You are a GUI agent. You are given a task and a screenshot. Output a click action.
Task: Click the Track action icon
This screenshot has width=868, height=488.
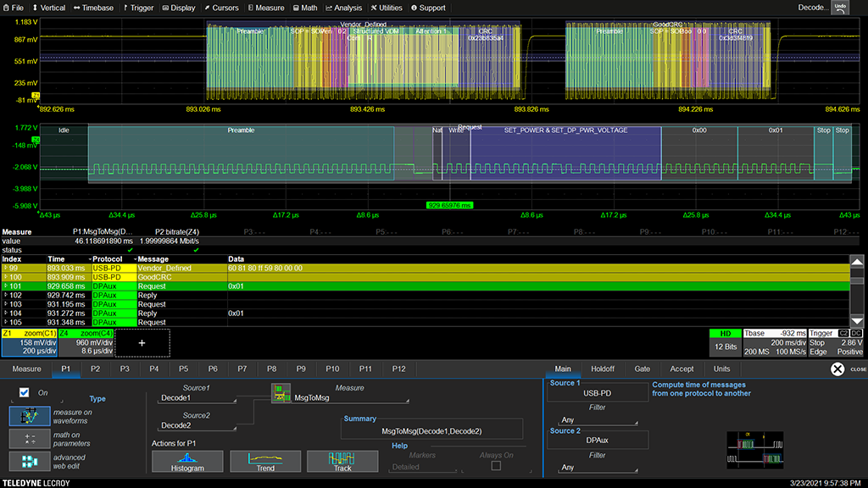pyautogui.click(x=342, y=460)
